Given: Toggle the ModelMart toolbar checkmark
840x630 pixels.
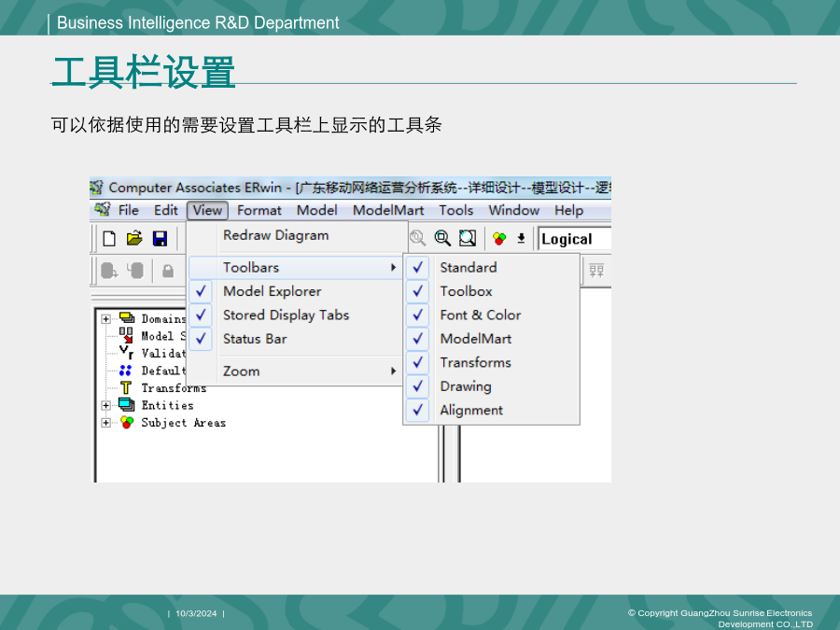Looking at the screenshot, I should [491, 339].
